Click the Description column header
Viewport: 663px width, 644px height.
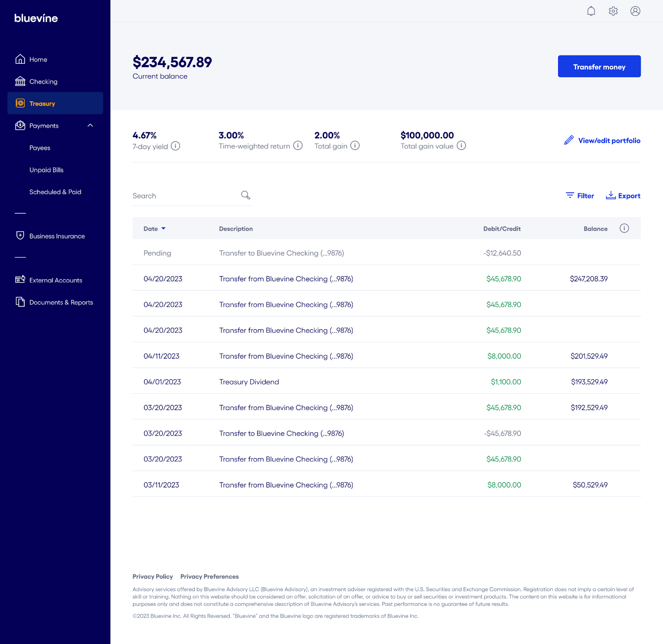coord(236,229)
